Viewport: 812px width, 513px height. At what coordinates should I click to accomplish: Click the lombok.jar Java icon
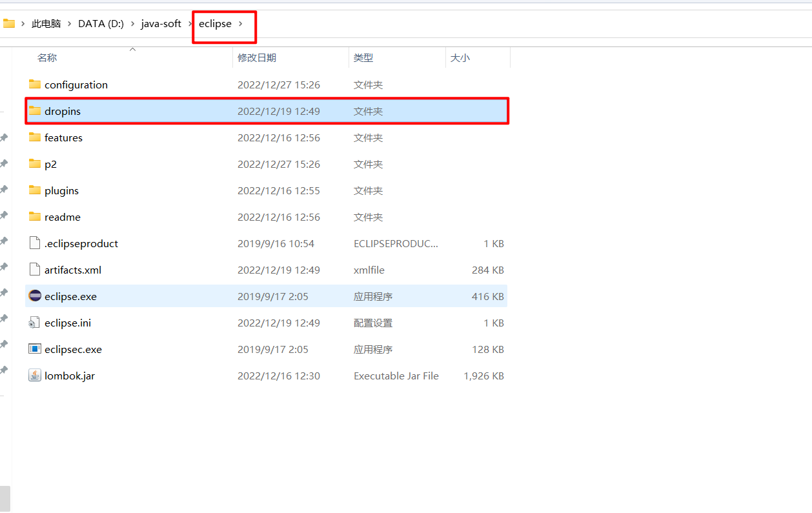tap(35, 376)
